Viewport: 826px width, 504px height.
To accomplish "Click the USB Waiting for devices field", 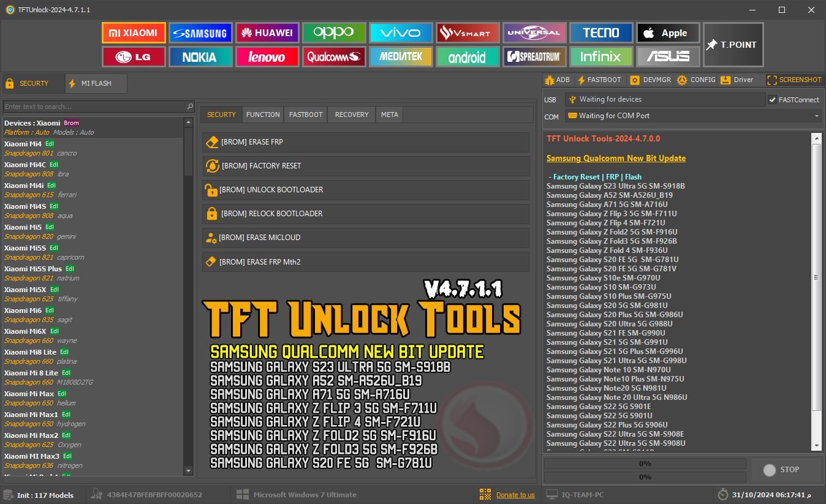I will point(665,99).
